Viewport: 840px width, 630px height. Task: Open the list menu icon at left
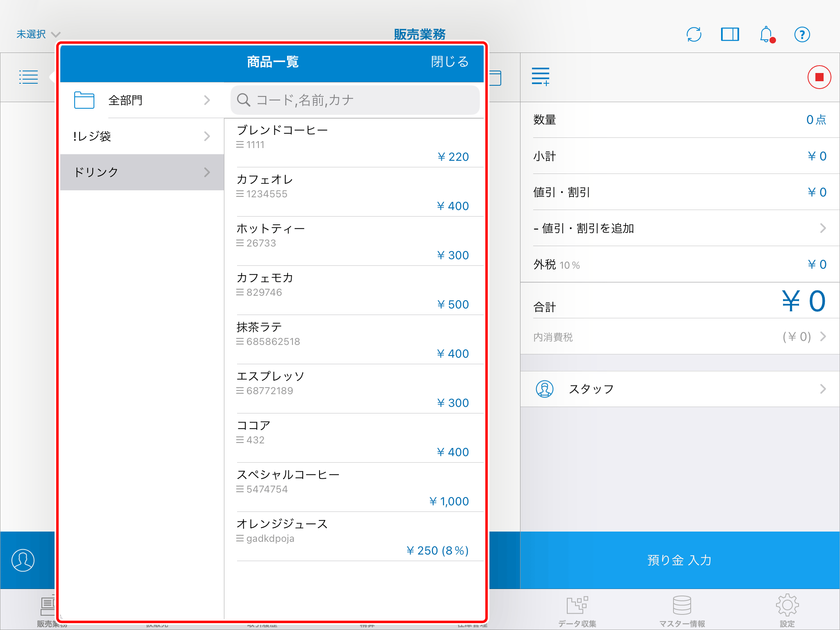click(28, 77)
